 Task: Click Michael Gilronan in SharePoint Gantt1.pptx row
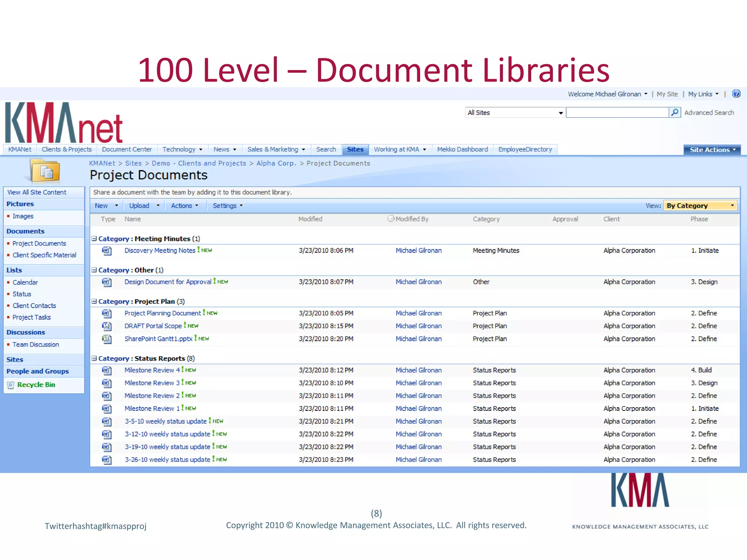coord(419,339)
